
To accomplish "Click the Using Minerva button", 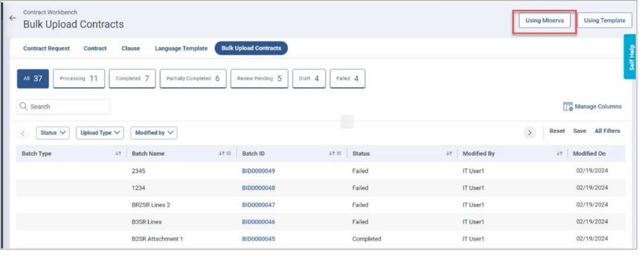I will coord(545,20).
